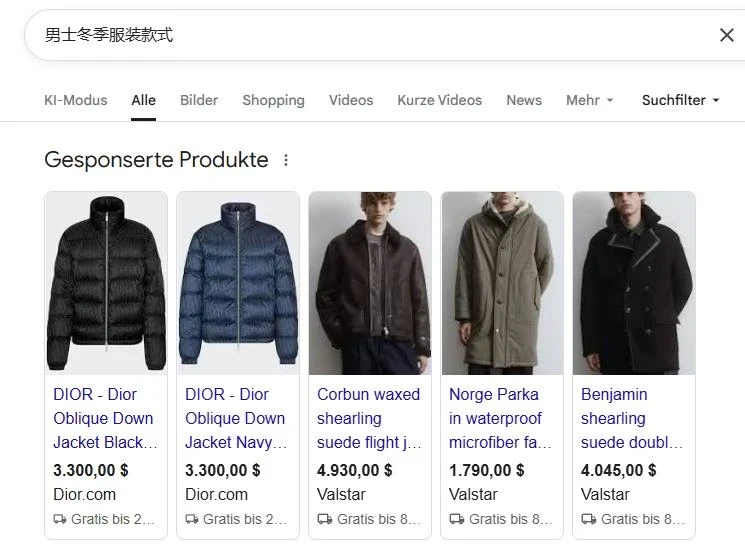Click inside the search input field
The image size is (745, 560).
click(371, 35)
